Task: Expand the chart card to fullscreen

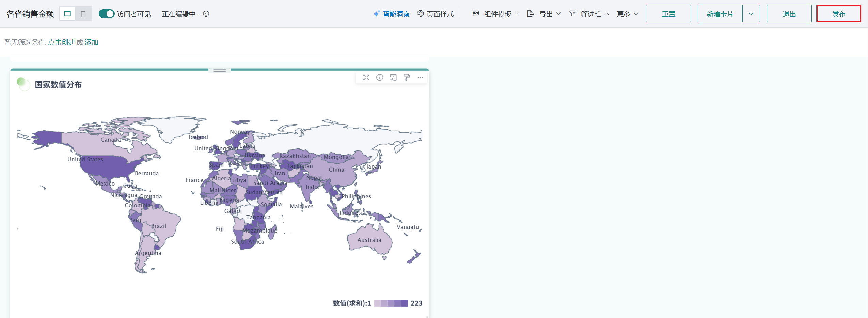Action: 366,78
